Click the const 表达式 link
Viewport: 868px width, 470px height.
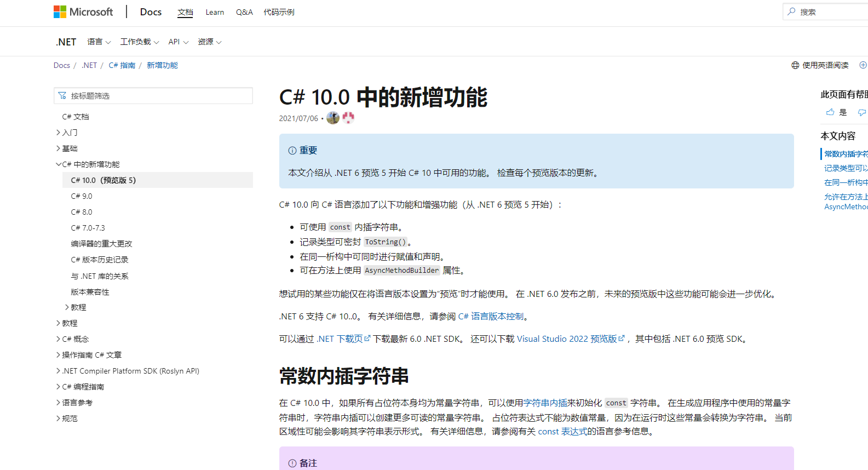(562, 432)
